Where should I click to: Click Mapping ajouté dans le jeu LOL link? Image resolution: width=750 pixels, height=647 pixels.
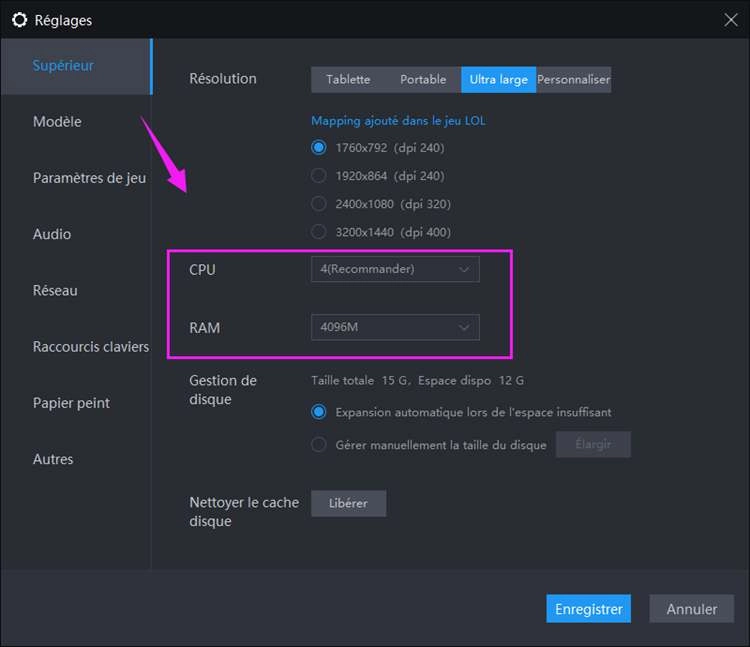click(x=398, y=121)
